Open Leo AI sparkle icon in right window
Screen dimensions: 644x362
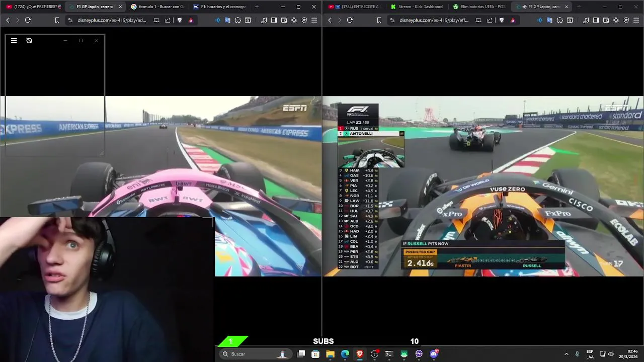tap(616, 20)
